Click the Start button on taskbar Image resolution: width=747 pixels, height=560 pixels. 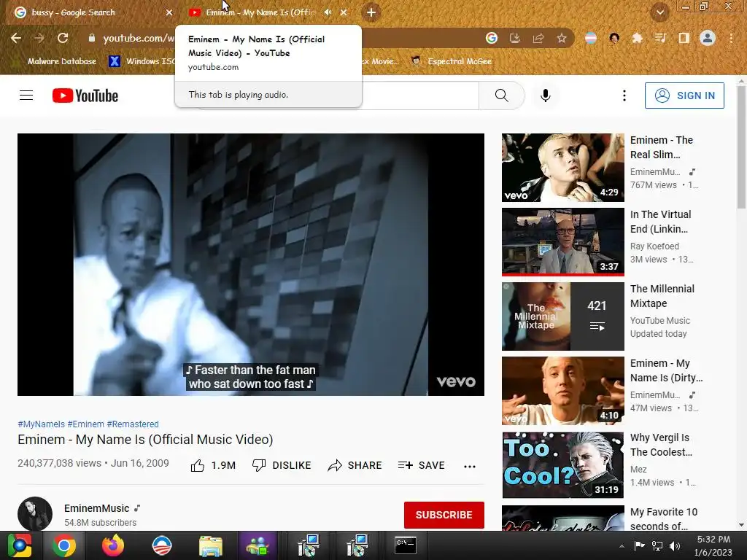point(19,545)
